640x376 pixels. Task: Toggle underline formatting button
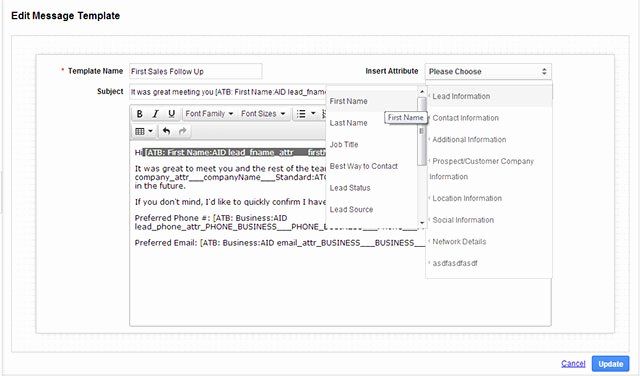coord(171,113)
